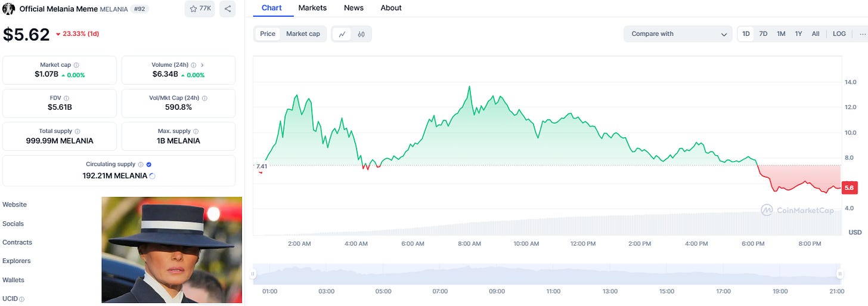
Task: Open the News tab
Action: [354, 8]
